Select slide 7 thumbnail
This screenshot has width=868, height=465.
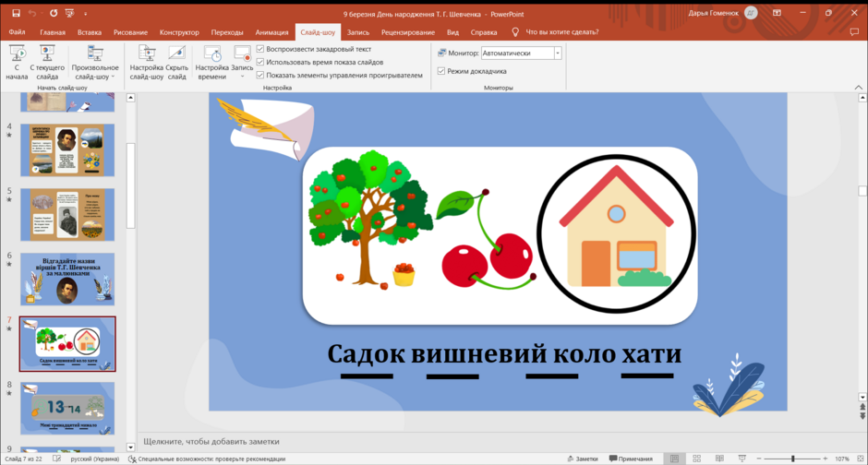coord(67,344)
